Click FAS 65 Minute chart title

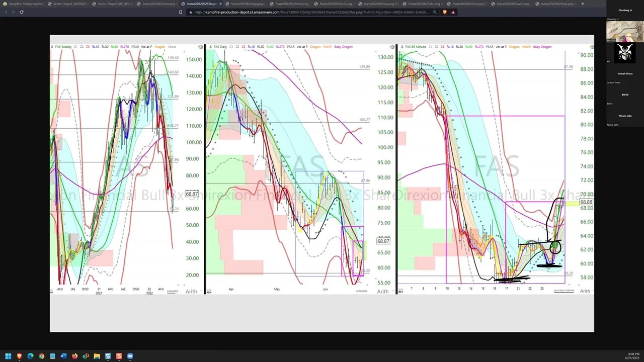click(x=415, y=47)
